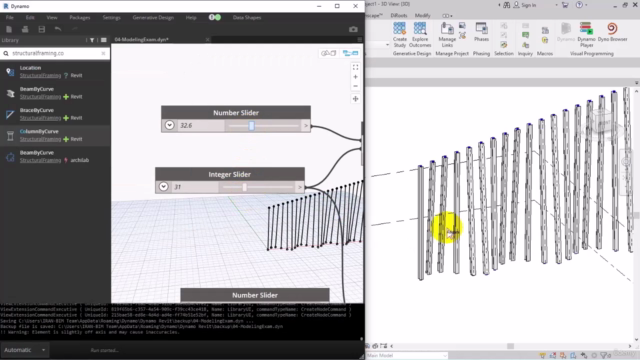Image resolution: width=640 pixels, height=360 pixels.
Task: Select the BeamByCurve Revit result
Action: pos(55,93)
